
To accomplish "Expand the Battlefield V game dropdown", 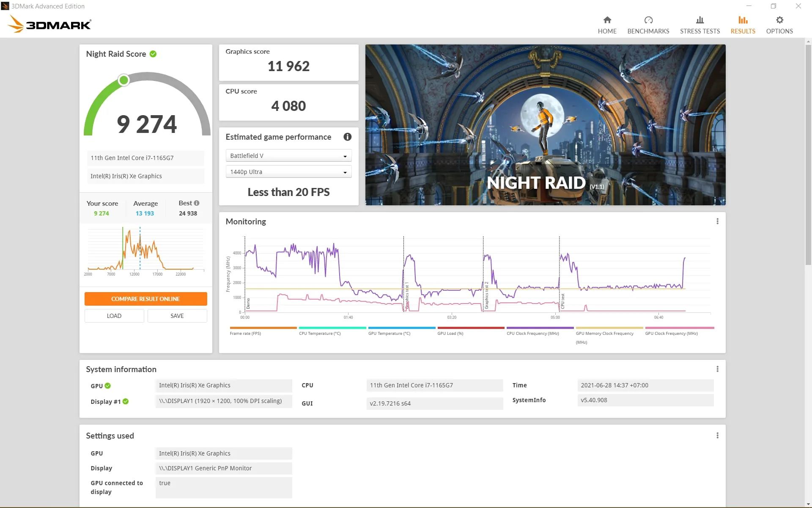I will tap(288, 156).
